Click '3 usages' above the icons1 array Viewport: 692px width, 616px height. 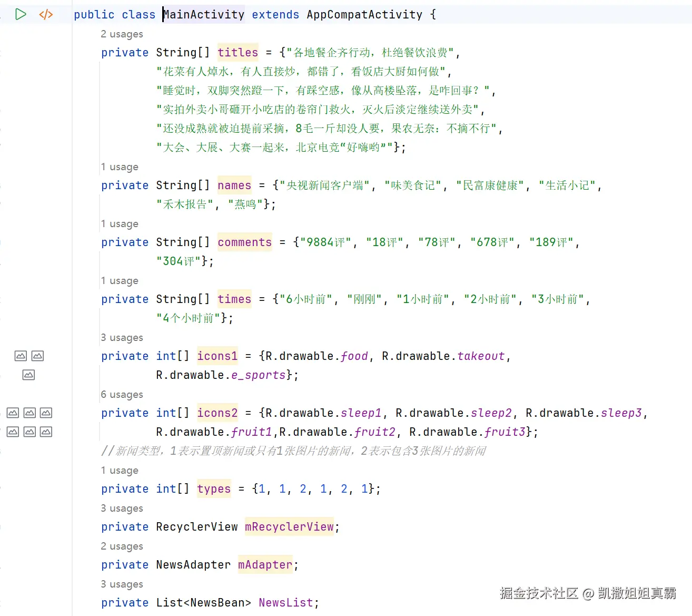pyautogui.click(x=122, y=337)
